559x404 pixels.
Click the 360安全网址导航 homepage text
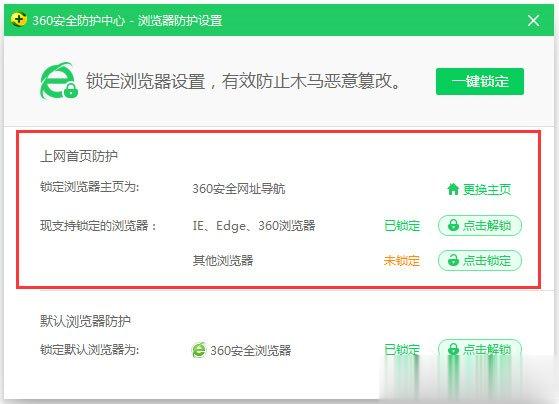pos(239,189)
